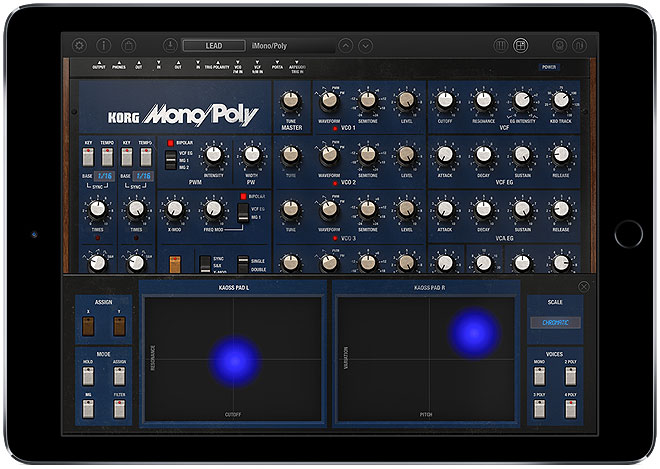Screen dimensions: 660x469
Task: Go to previous preset with up chevron
Action: tap(345, 45)
